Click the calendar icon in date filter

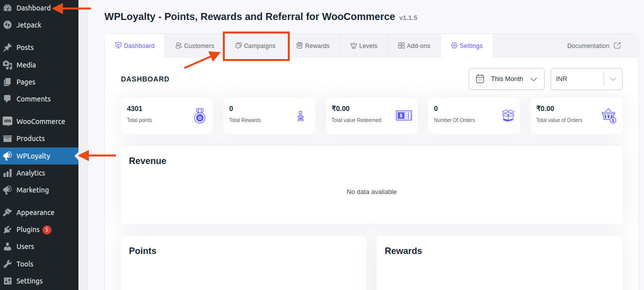point(480,79)
